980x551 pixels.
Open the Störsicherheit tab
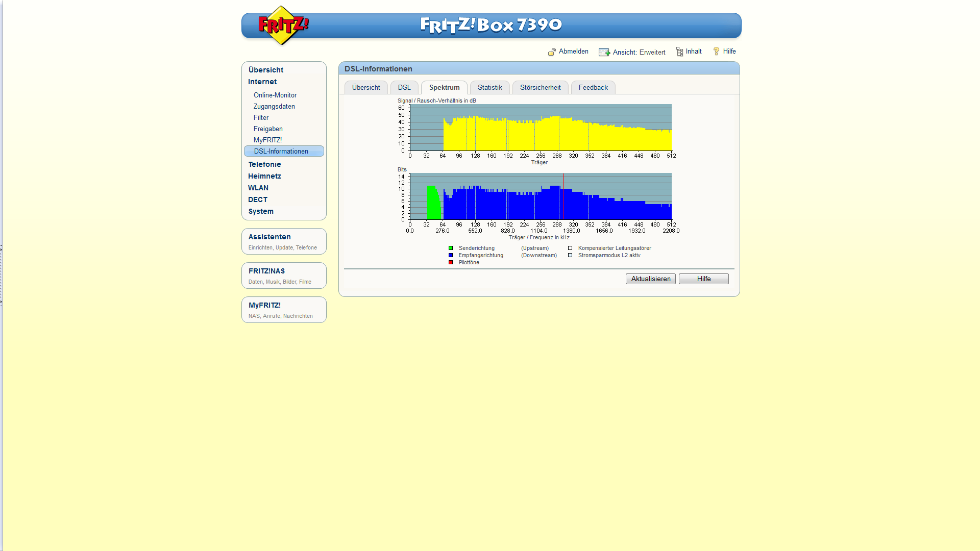(x=541, y=88)
